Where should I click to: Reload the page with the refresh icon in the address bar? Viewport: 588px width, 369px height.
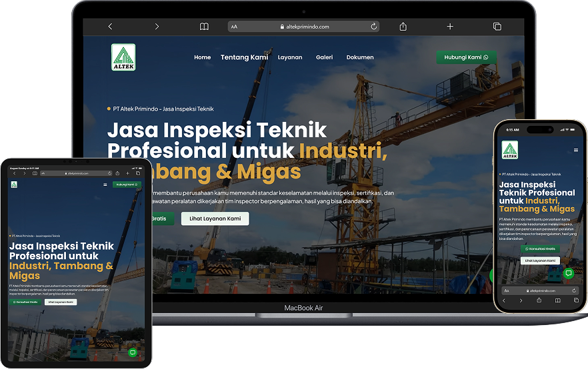pyautogui.click(x=373, y=27)
